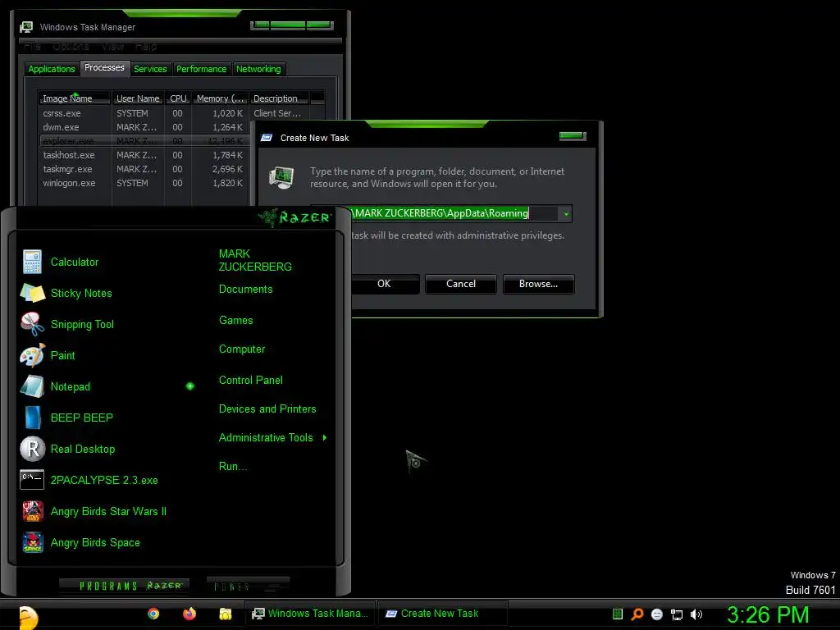Screen dimensions: 840x630
Task: Open the volume speaker tray icon
Action: [696, 614]
